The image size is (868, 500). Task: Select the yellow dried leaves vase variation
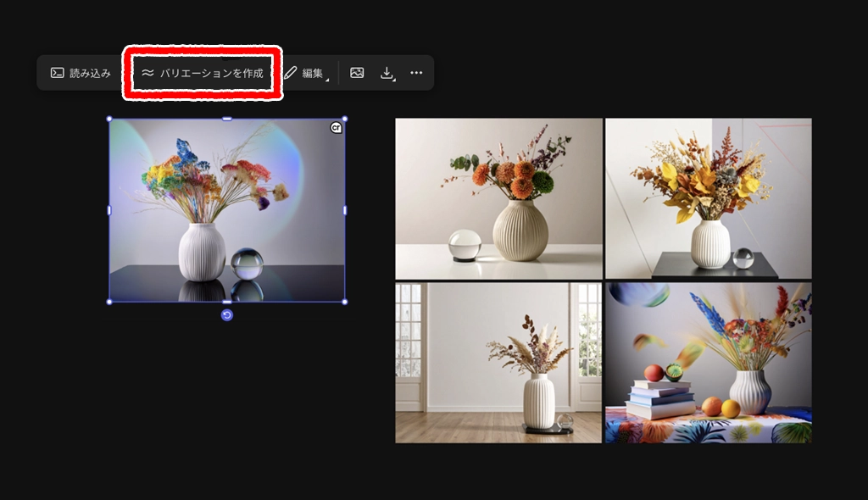tap(709, 198)
